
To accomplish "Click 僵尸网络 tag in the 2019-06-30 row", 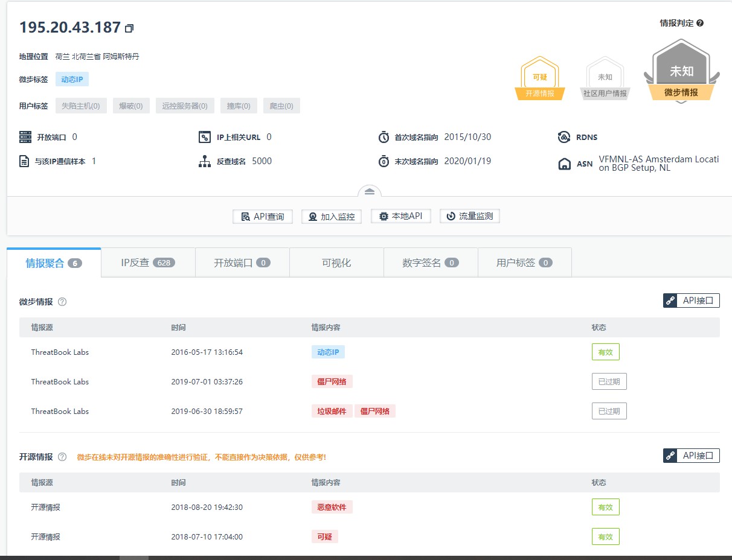I will click(375, 411).
